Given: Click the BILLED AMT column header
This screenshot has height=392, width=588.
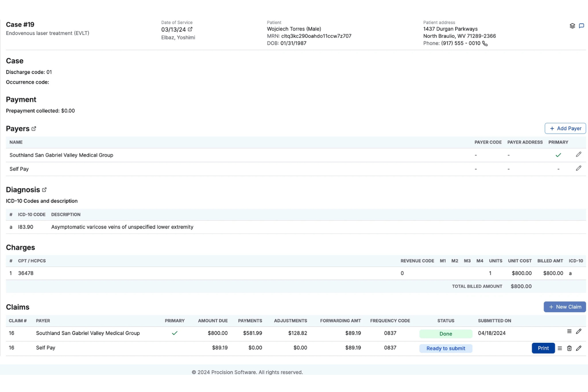Looking at the screenshot, I should click(550, 261).
